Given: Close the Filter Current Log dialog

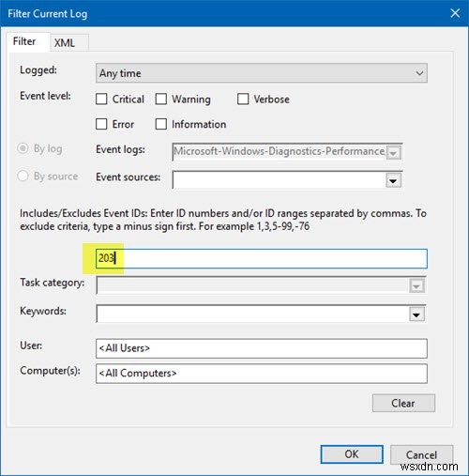Looking at the screenshot, I should click(x=455, y=13).
